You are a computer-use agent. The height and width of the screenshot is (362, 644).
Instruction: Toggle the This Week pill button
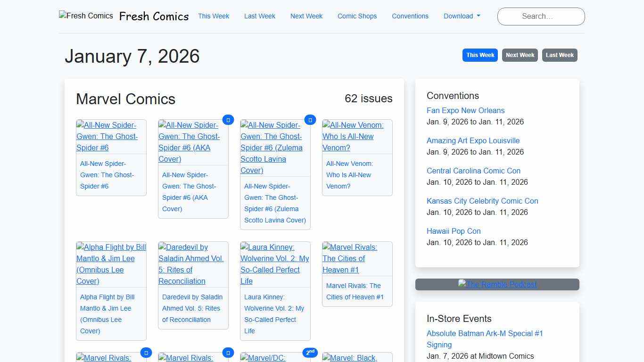pyautogui.click(x=480, y=55)
